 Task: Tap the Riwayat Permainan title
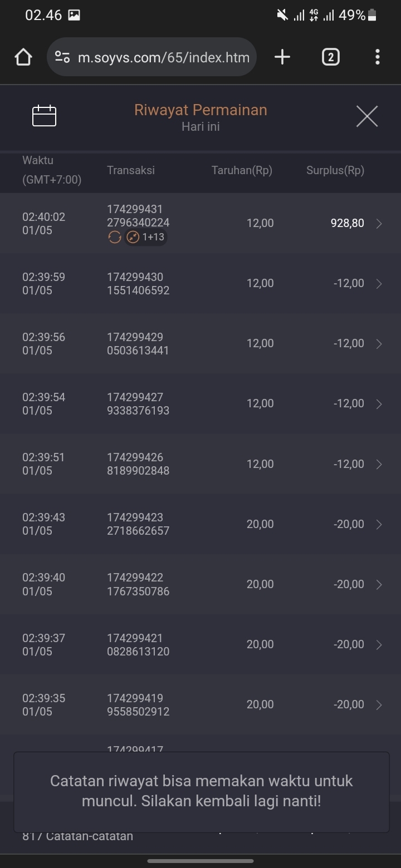click(200, 110)
